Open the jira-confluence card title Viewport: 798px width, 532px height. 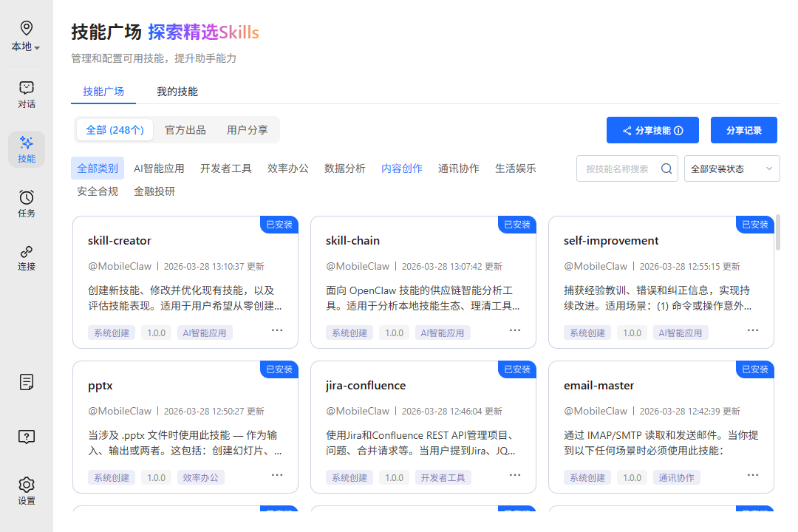[x=366, y=386]
